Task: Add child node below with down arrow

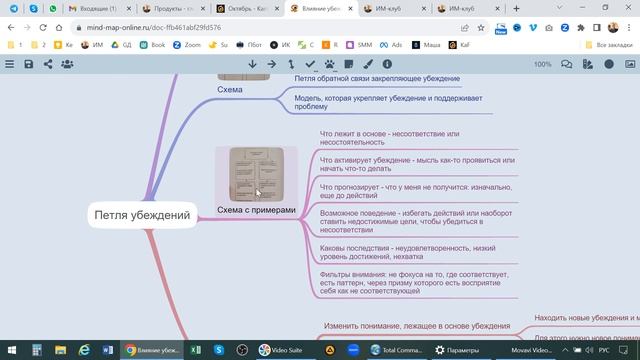Action: pyautogui.click(x=252, y=64)
